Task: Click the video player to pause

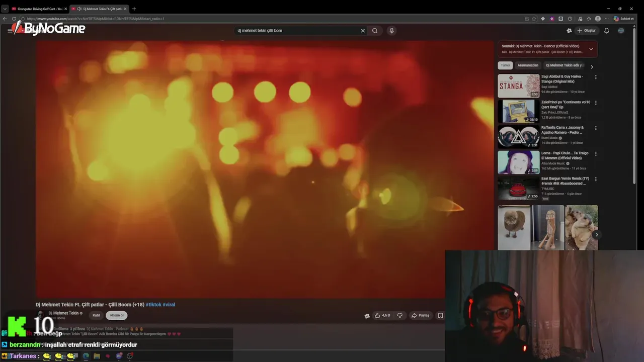Action: [x=265, y=169]
